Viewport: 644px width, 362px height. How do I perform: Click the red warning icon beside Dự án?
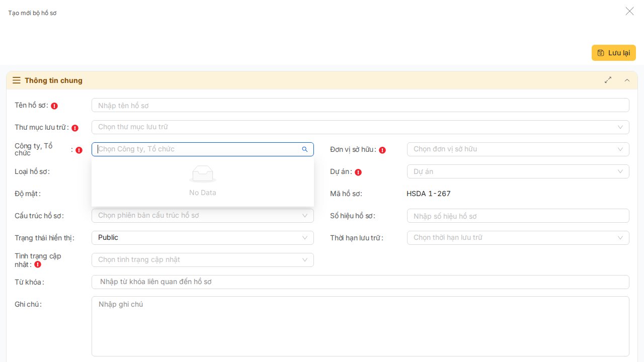click(358, 172)
